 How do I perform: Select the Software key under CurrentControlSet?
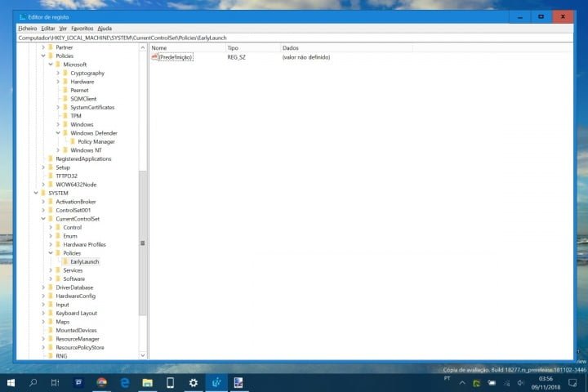[73, 278]
